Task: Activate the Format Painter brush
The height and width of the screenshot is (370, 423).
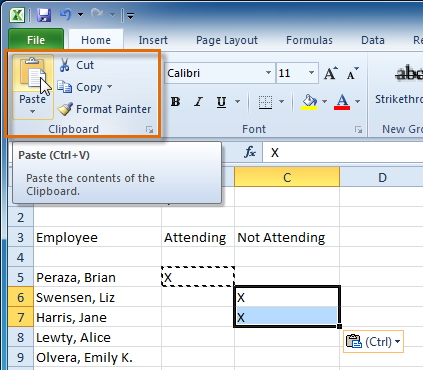Action: 104,109
